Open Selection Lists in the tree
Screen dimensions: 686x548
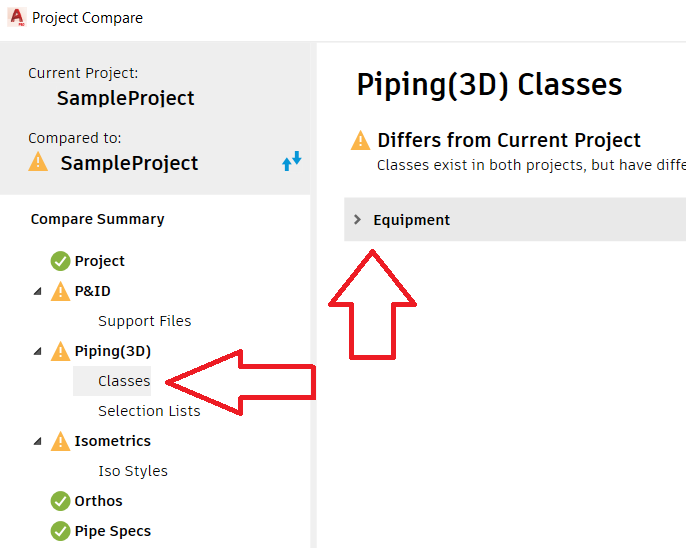149,411
